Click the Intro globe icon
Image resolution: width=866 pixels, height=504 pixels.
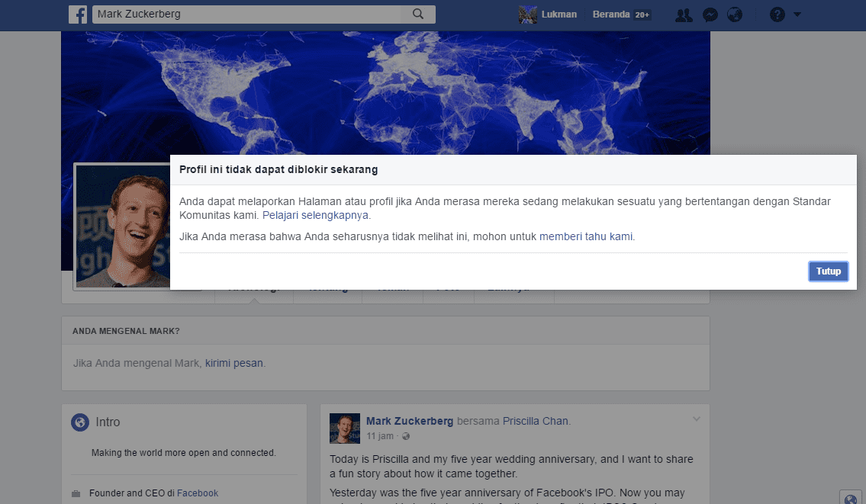coord(80,422)
